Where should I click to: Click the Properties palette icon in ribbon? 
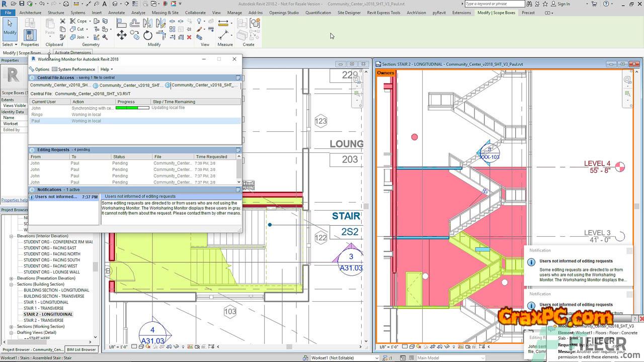pos(30,35)
